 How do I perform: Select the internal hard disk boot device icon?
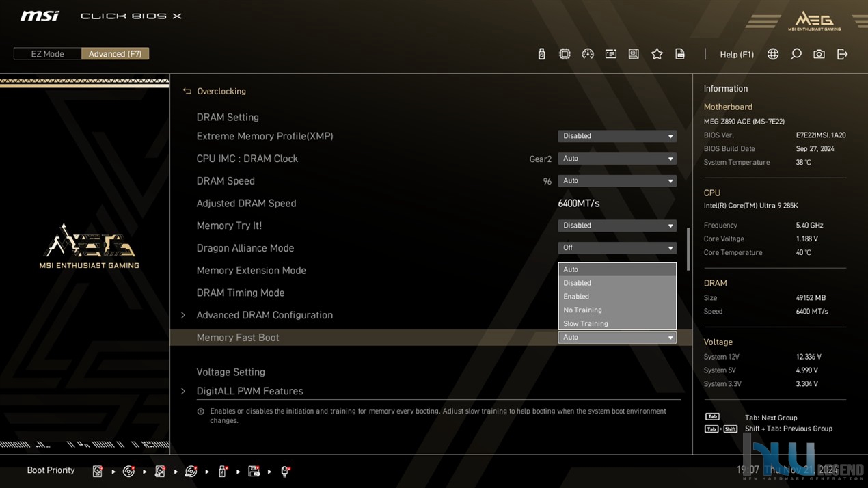coord(98,471)
